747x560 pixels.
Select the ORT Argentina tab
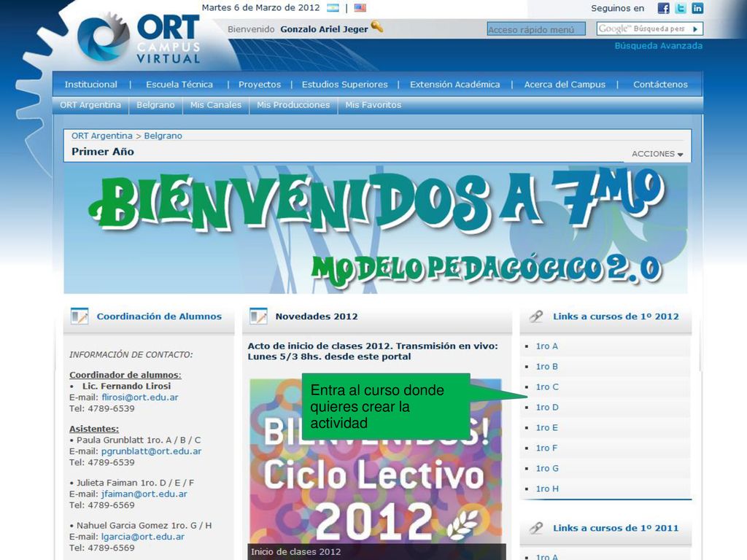90,105
